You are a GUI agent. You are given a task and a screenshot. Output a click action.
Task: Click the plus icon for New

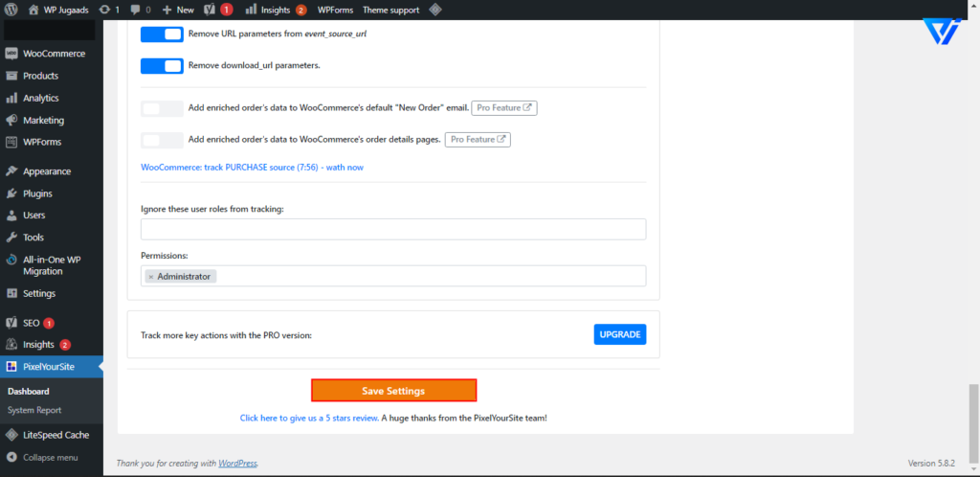pos(167,10)
